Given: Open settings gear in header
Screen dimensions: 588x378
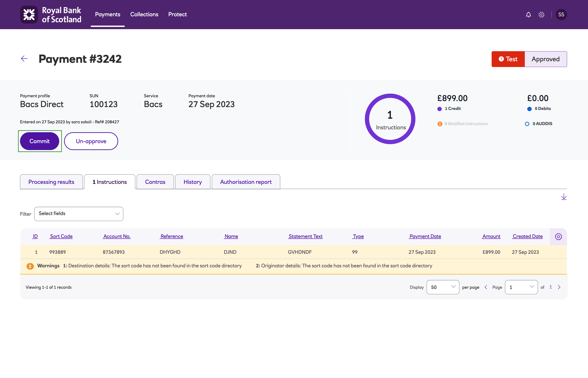Looking at the screenshot, I should tap(541, 15).
